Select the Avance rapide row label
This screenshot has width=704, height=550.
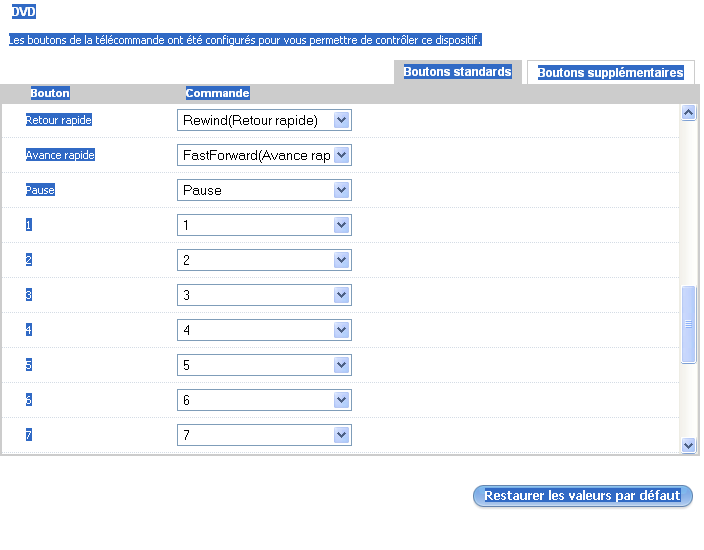tap(60, 155)
